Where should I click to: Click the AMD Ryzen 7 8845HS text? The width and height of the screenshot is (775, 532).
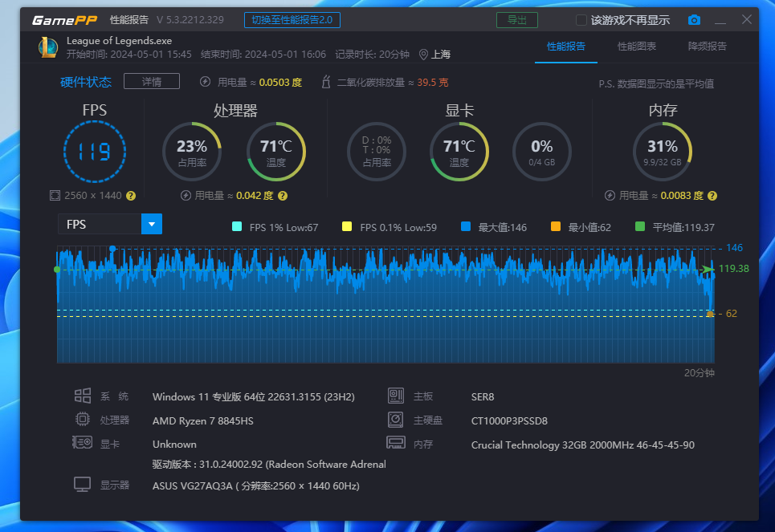(202, 420)
